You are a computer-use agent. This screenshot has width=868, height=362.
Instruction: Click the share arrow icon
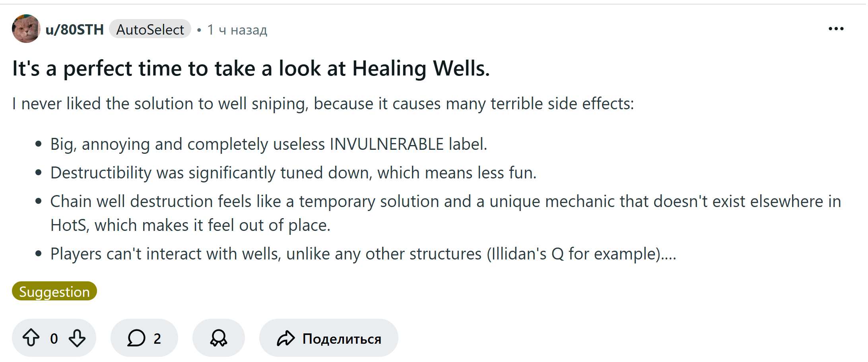point(285,339)
